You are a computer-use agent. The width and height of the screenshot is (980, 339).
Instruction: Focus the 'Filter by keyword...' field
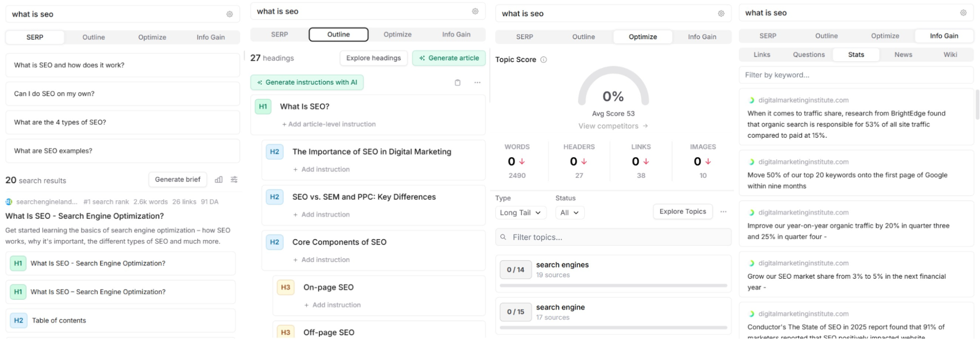(856, 75)
